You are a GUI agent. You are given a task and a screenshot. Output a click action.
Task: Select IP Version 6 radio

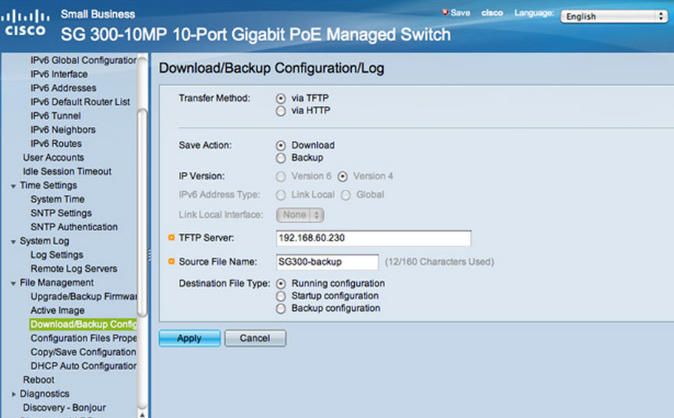point(281,176)
